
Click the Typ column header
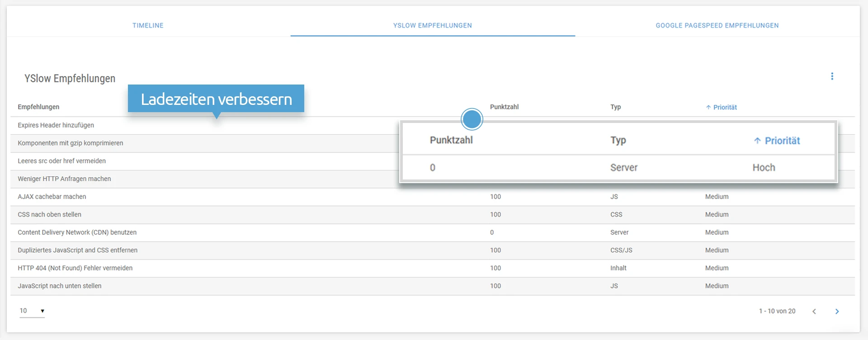(615, 107)
